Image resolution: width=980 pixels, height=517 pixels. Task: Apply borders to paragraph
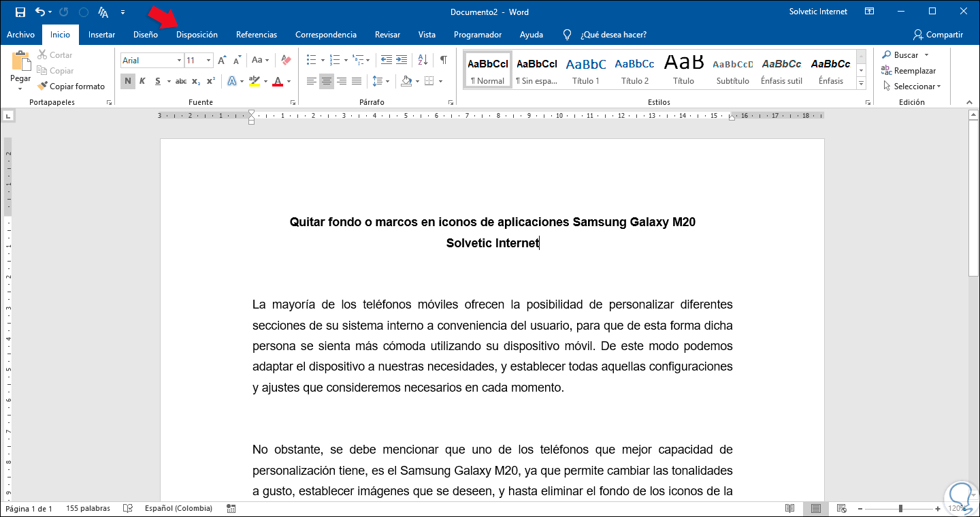[x=429, y=82]
